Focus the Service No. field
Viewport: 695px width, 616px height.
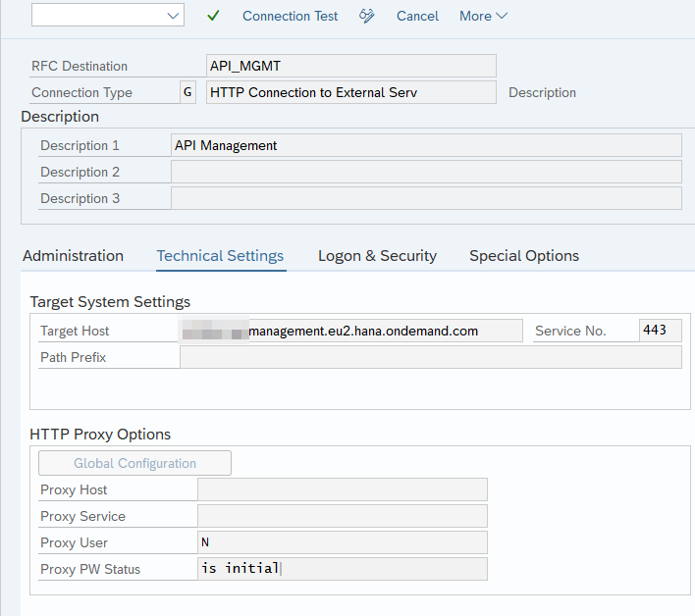coord(660,331)
